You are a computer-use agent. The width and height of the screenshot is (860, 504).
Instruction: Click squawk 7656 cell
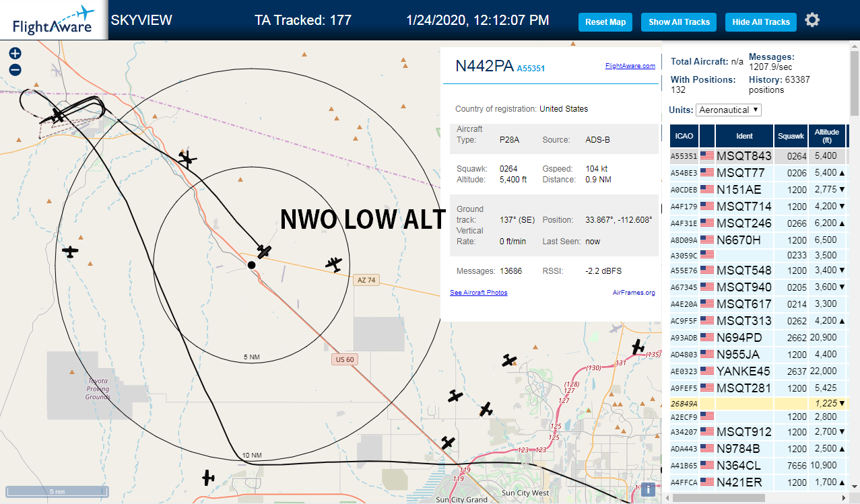pyautogui.click(x=791, y=466)
